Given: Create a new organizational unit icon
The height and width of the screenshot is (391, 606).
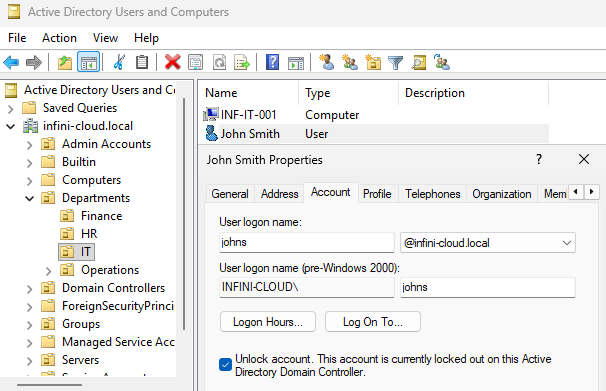Looking at the screenshot, I should [373, 62].
